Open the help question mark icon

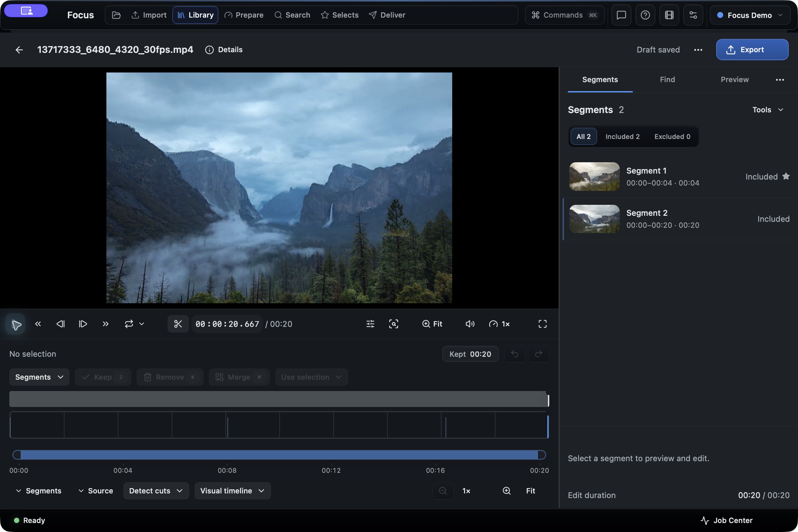645,15
